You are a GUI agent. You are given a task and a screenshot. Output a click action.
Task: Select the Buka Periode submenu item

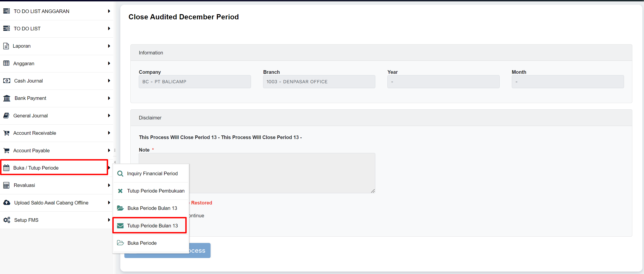coord(142,243)
